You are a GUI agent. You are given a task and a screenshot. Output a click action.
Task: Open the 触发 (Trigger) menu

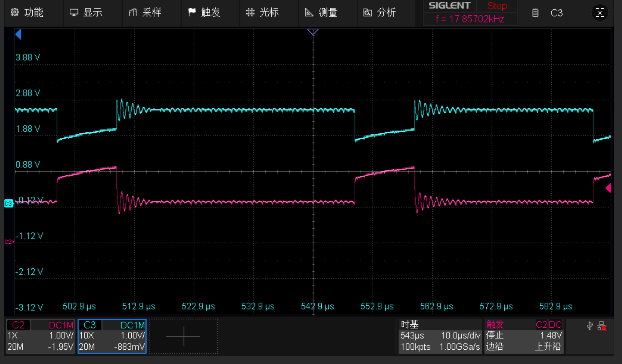[x=210, y=13]
